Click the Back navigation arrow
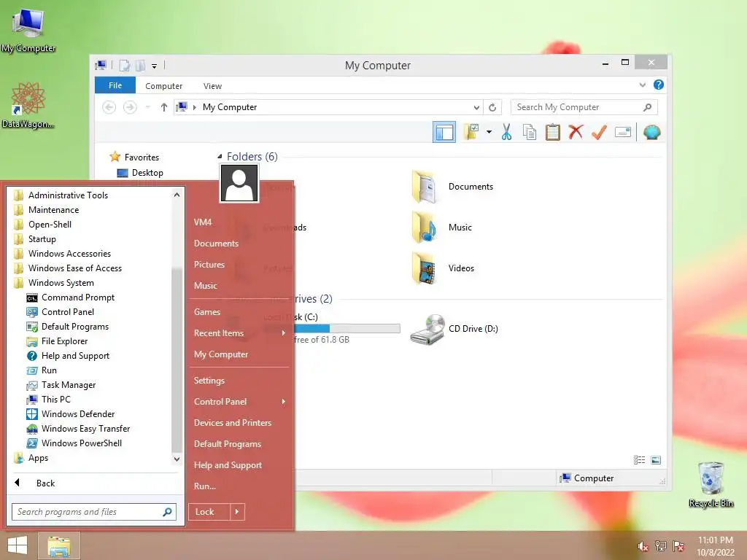 (x=109, y=107)
